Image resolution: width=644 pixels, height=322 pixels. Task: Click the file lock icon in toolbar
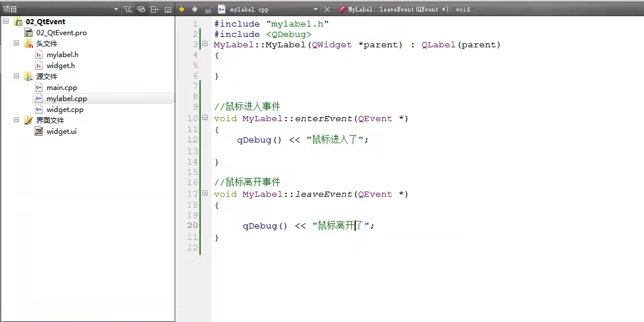pos(208,9)
